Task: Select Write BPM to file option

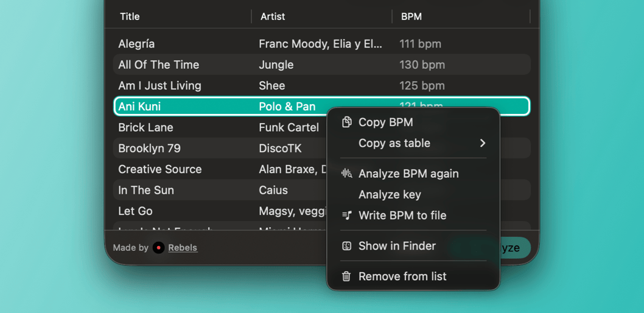Action: click(x=402, y=216)
